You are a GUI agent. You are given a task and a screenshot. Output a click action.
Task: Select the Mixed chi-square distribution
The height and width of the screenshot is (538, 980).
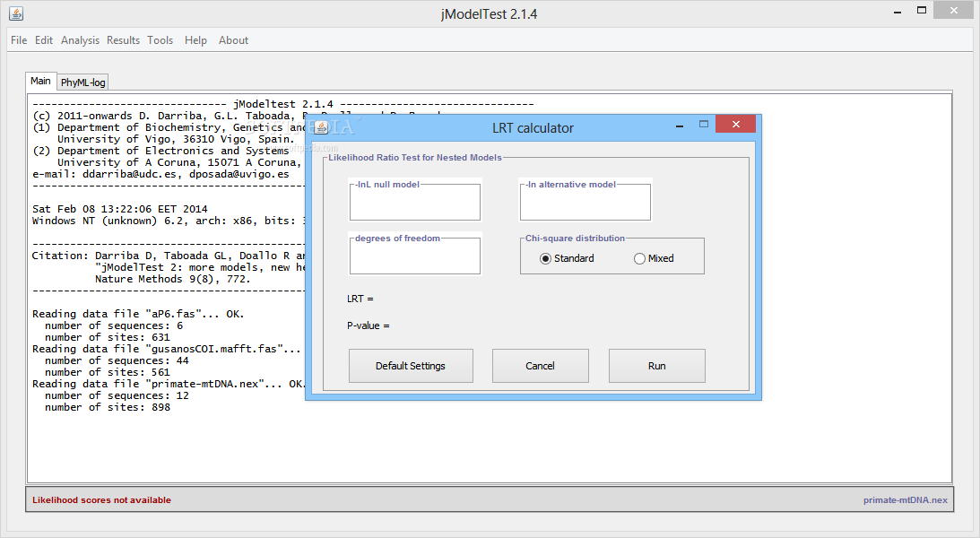click(x=654, y=258)
